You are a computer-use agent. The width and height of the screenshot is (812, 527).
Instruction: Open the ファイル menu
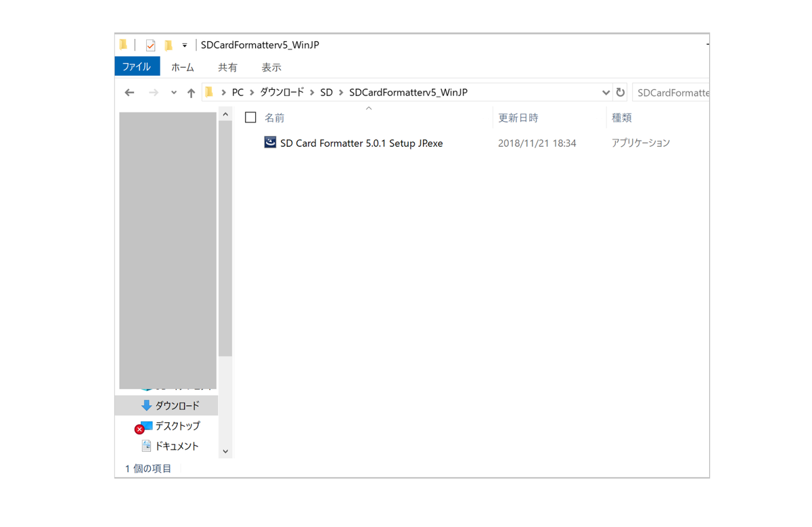coord(137,66)
